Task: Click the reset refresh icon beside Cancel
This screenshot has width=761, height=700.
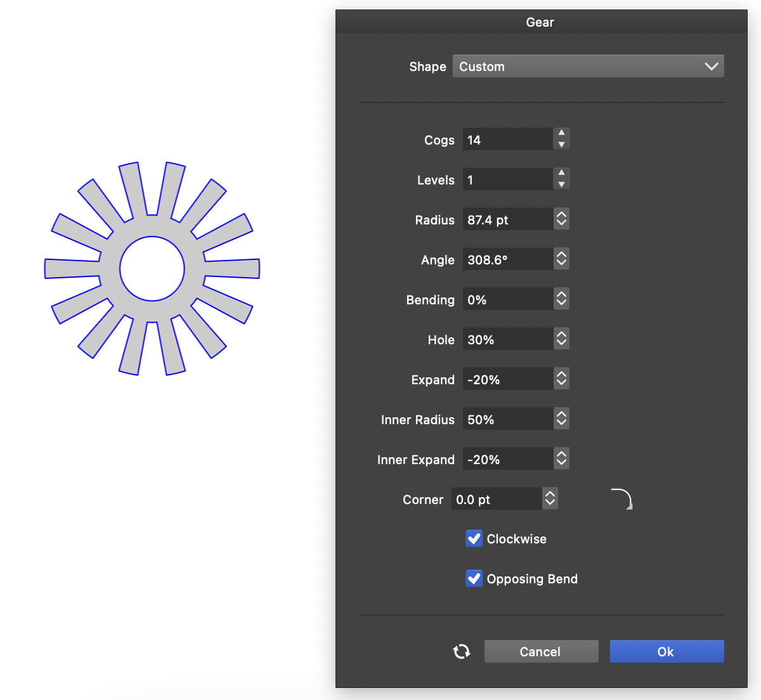Action: 462,651
